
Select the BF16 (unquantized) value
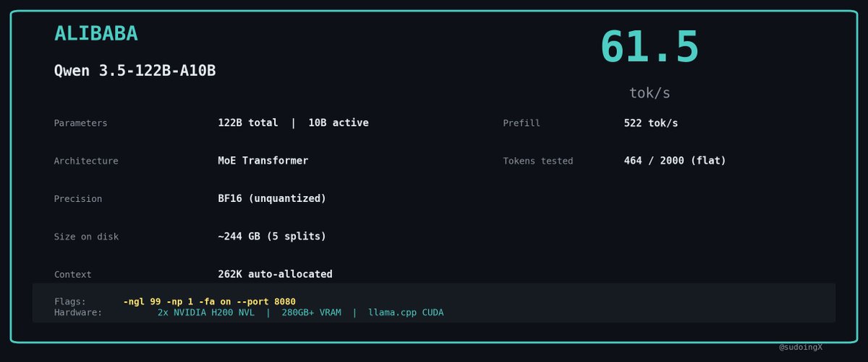272,198
